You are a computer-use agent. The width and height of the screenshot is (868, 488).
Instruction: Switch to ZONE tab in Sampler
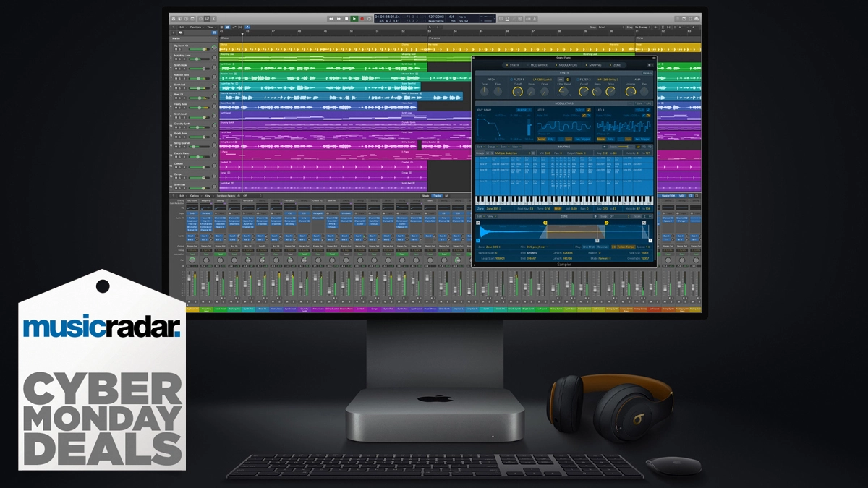pos(616,65)
